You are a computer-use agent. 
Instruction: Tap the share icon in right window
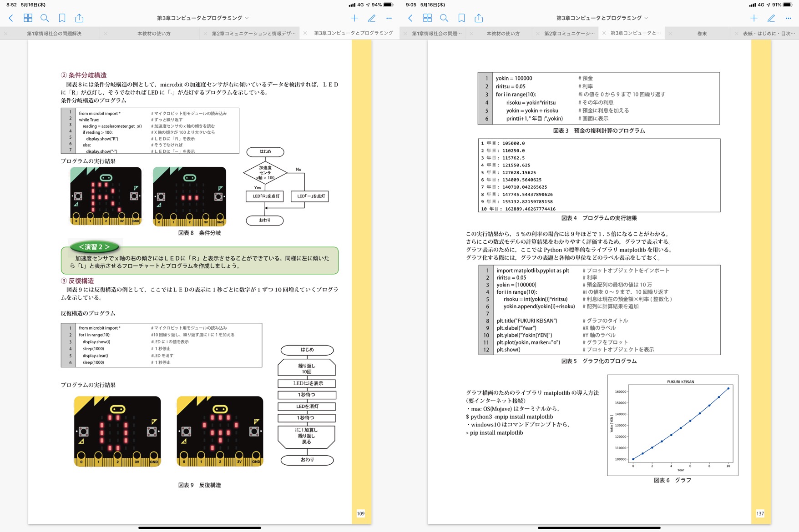[479, 18]
